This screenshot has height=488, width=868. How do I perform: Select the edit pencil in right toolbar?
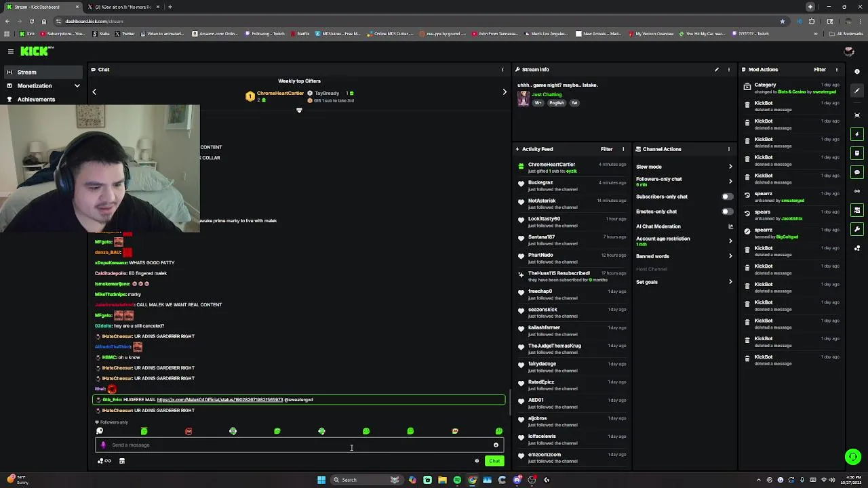coord(857,91)
